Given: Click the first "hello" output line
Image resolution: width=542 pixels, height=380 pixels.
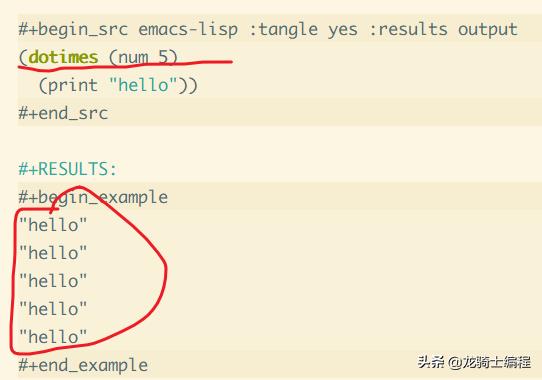Looking at the screenshot, I should [x=53, y=225].
